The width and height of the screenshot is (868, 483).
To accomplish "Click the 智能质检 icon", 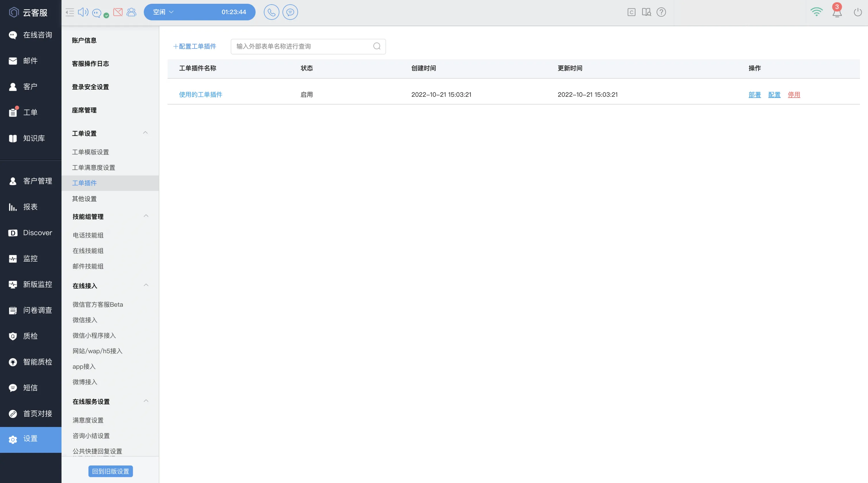I will click(x=13, y=362).
